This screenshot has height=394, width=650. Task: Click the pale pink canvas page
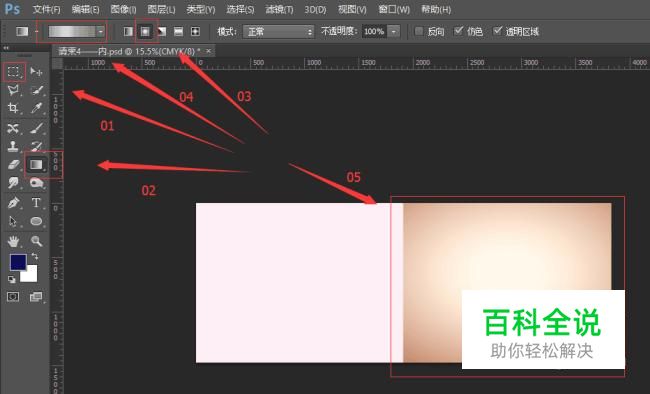pos(299,282)
